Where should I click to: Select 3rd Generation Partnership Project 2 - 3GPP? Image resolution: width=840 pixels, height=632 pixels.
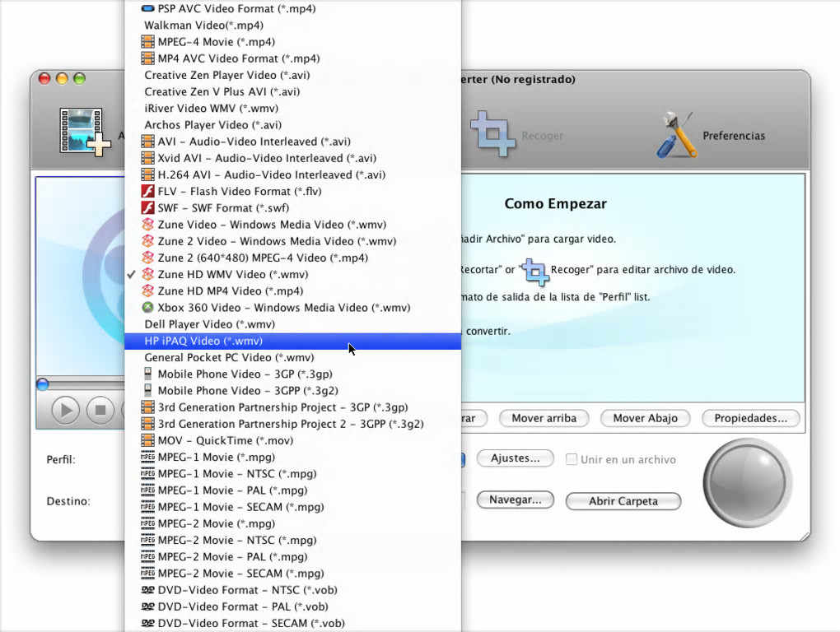point(292,424)
